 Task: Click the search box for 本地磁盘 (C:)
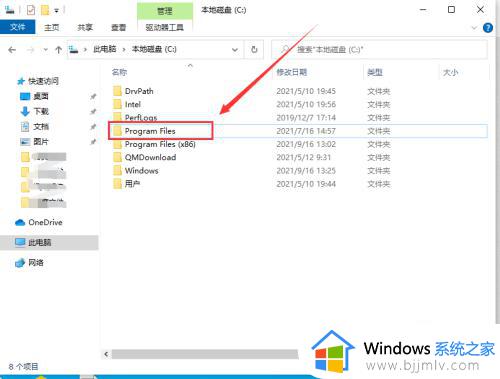(379, 50)
